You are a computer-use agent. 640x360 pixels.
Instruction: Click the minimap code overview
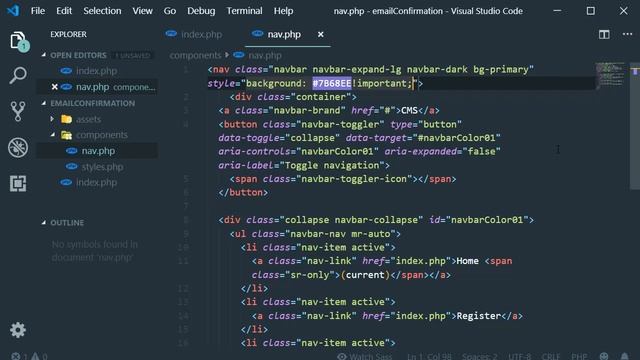[610, 75]
